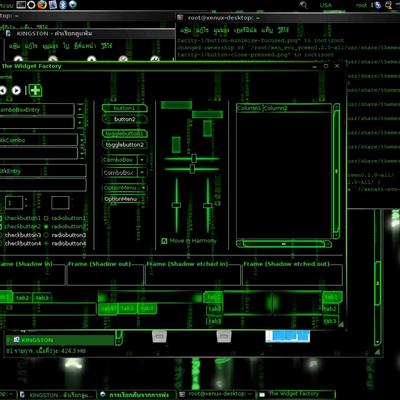Screen dimensions: 400x400
Task: Click the horizontal scrollbar under column list
Action: click(284, 244)
